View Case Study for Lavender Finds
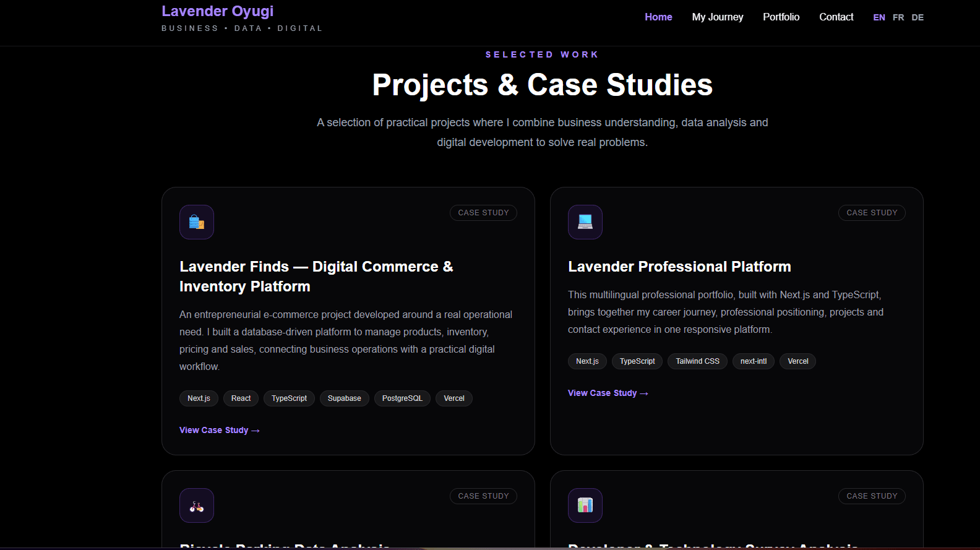The width and height of the screenshot is (980, 550). (220, 430)
